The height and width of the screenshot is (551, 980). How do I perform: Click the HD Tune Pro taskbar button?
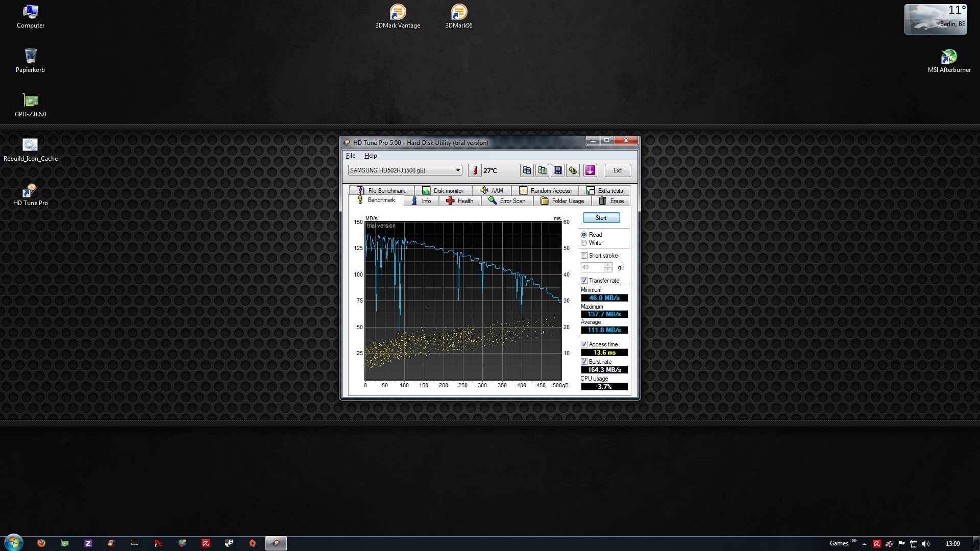276,543
